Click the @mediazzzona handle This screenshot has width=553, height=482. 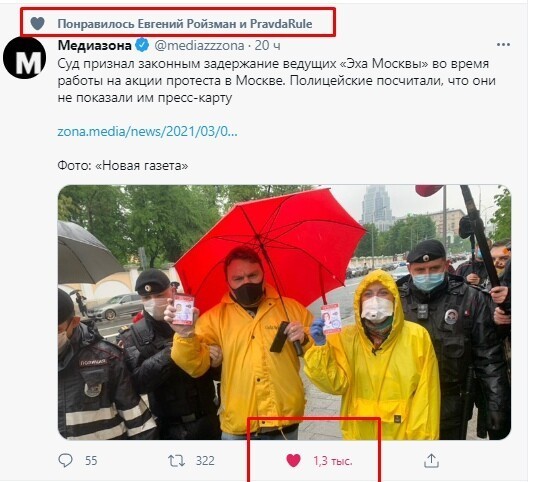(199, 45)
